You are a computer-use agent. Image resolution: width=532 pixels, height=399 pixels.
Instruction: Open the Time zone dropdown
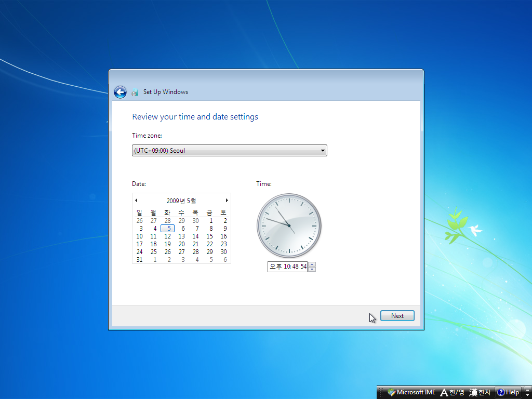pos(229,150)
